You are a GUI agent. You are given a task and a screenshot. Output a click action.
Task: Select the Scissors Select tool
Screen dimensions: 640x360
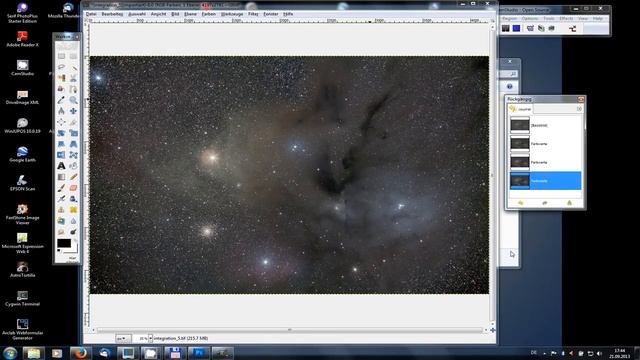pyautogui.click(x=73, y=78)
